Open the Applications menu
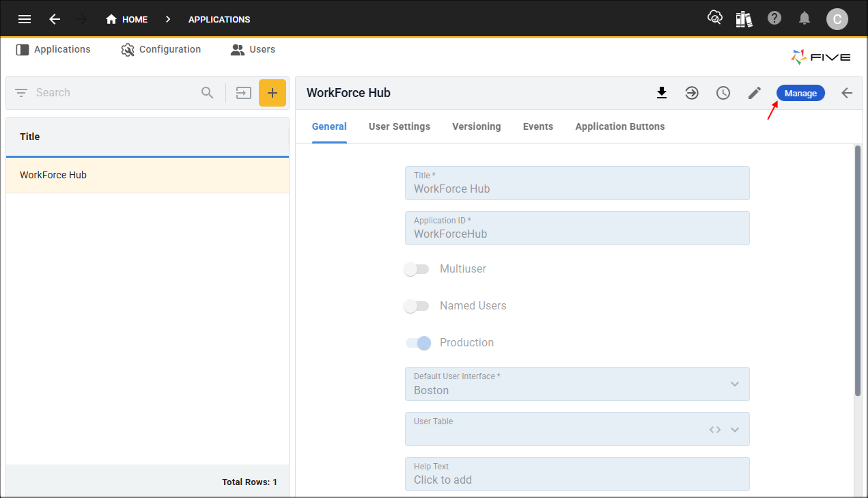Screen dimensions: 868x498 click(x=53, y=49)
